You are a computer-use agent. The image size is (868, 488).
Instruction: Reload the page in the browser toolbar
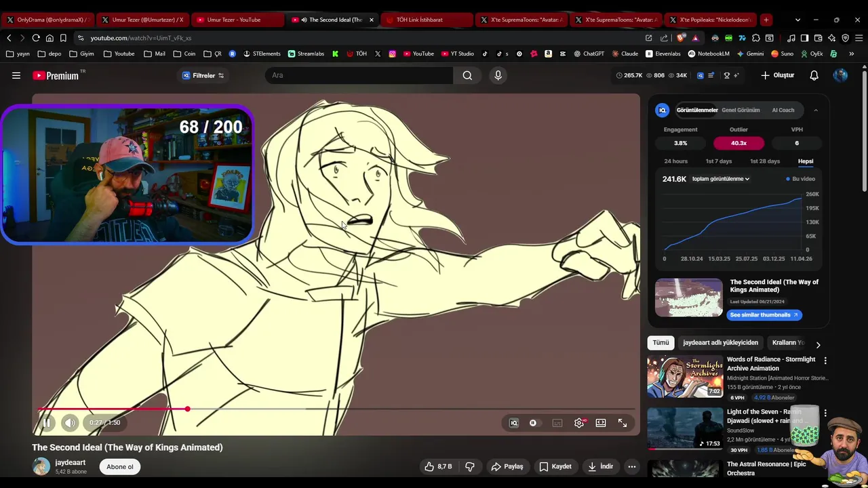tap(36, 38)
